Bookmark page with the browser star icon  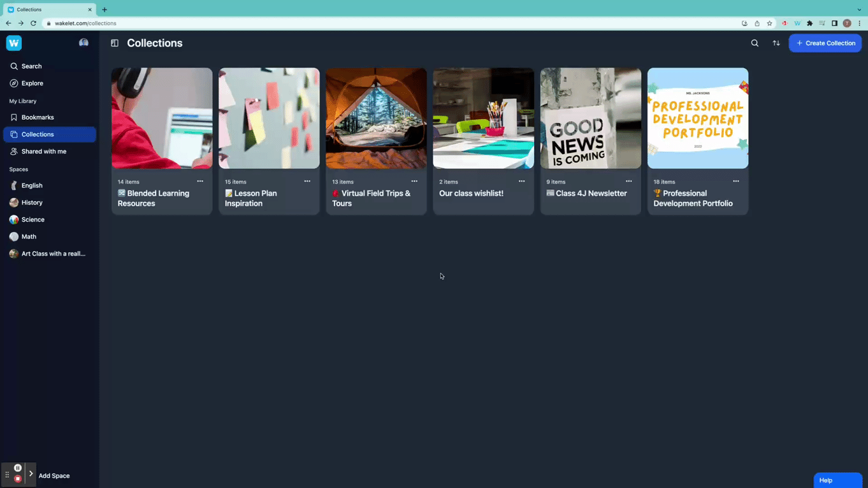coord(769,24)
